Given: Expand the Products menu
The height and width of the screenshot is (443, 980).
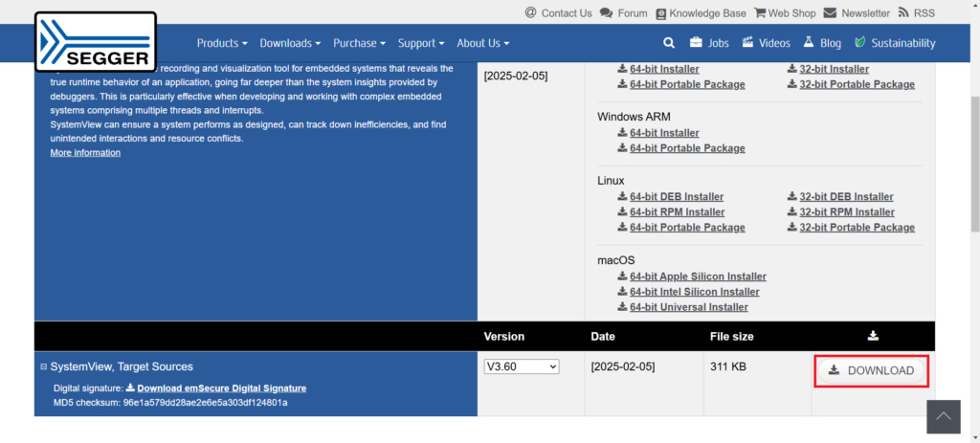Looking at the screenshot, I should click(x=222, y=43).
